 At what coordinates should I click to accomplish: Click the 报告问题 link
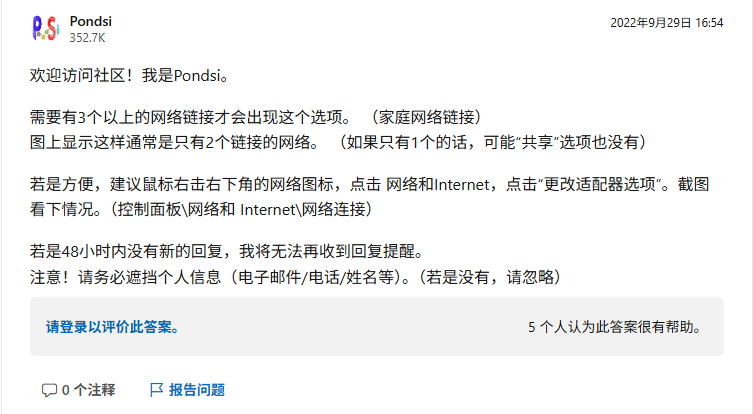coord(197,390)
